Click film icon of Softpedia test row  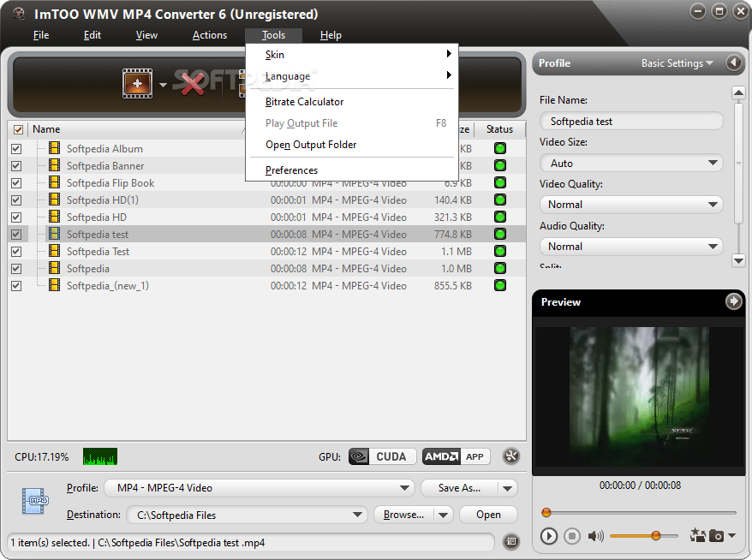(x=55, y=234)
